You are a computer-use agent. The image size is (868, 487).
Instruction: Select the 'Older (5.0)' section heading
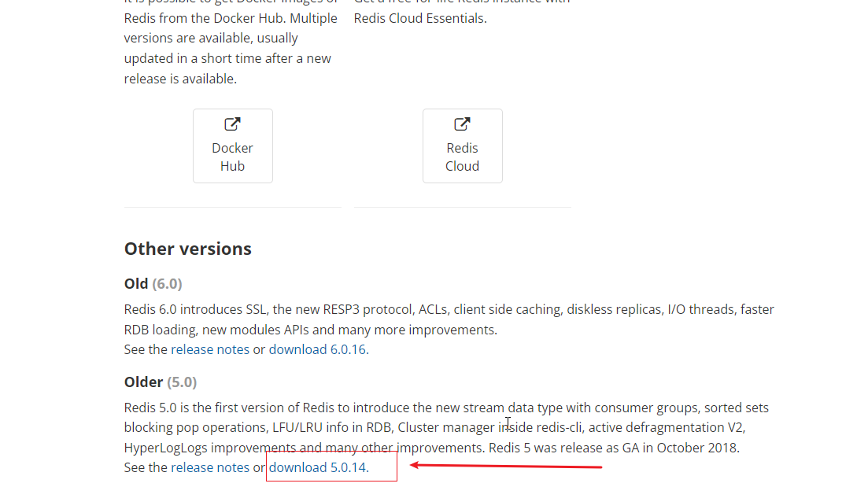[160, 382]
